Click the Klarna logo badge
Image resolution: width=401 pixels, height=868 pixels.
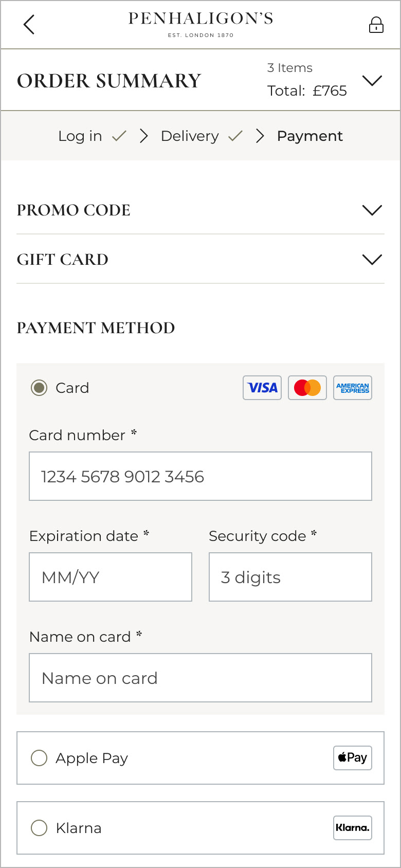tap(353, 828)
